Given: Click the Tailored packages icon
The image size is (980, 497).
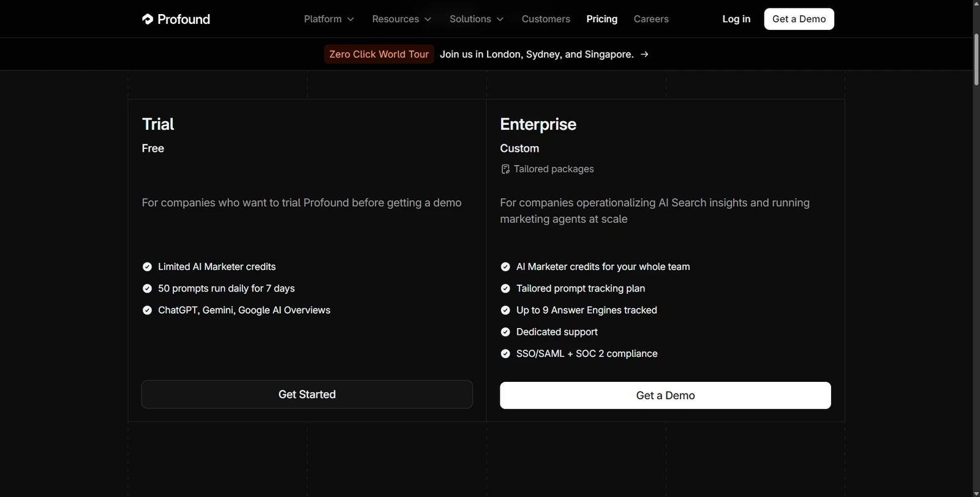Looking at the screenshot, I should coord(505,169).
